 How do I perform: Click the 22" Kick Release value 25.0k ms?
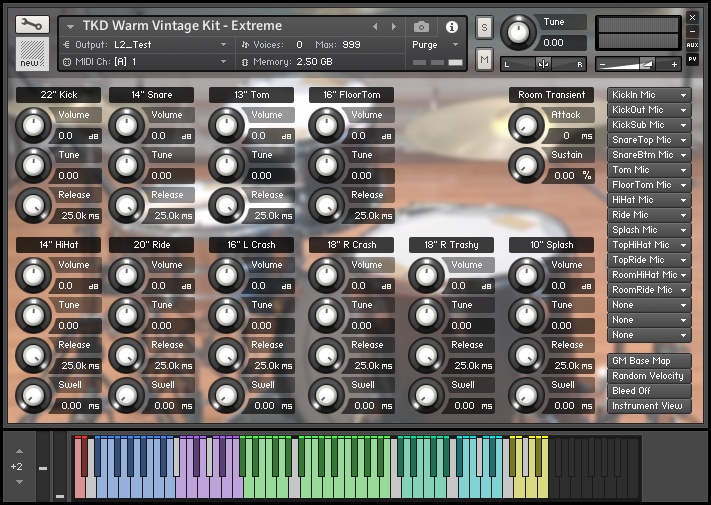(78, 216)
